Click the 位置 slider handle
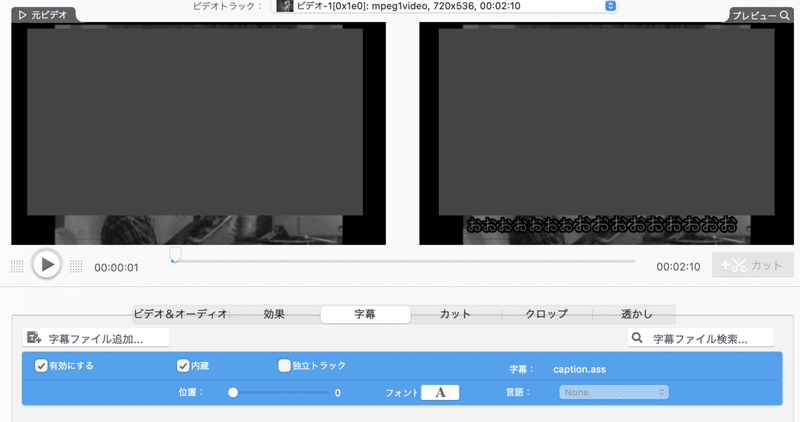 click(x=233, y=392)
